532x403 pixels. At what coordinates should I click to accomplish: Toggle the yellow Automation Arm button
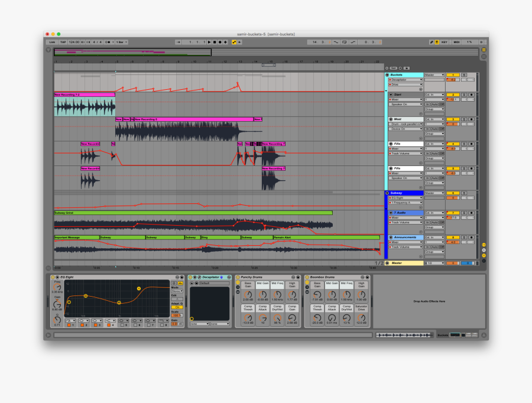point(233,42)
